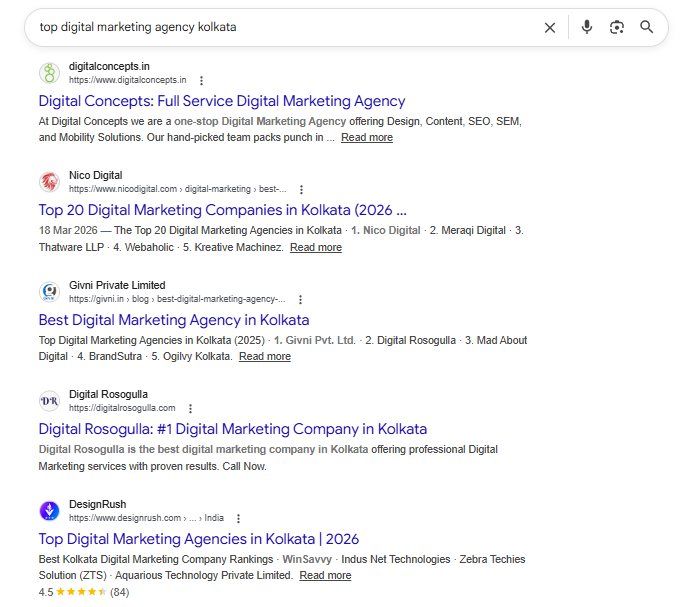This screenshot has width=690, height=607.
Task: Click the Nico Digital site favicon
Action: click(x=49, y=182)
